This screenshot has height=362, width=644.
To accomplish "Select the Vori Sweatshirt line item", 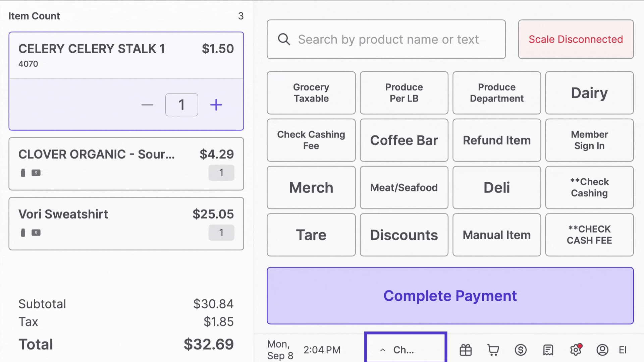I will tap(126, 224).
